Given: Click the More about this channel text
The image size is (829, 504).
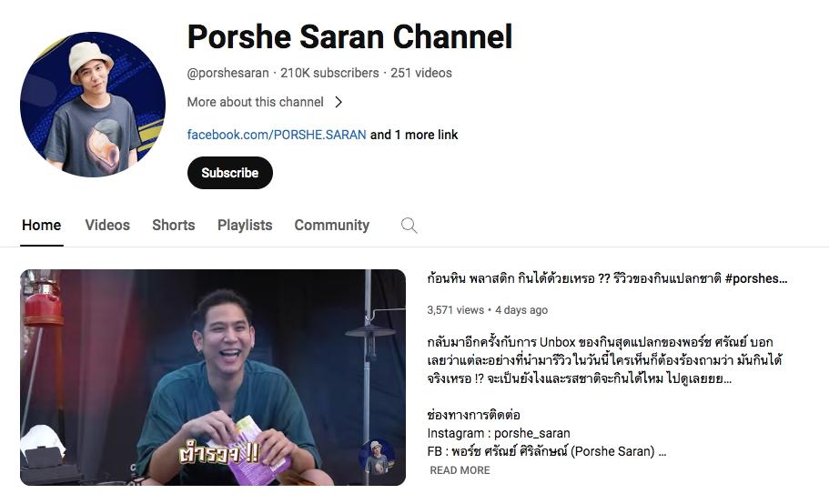Looking at the screenshot, I should click(256, 102).
